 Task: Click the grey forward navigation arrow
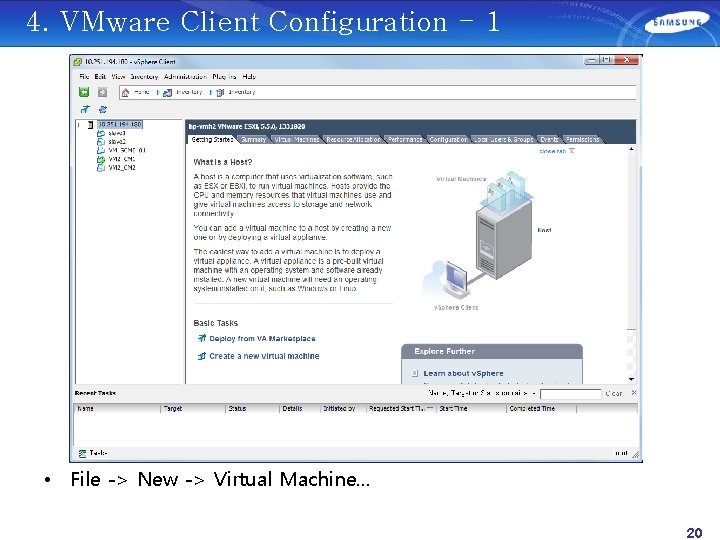(x=102, y=92)
